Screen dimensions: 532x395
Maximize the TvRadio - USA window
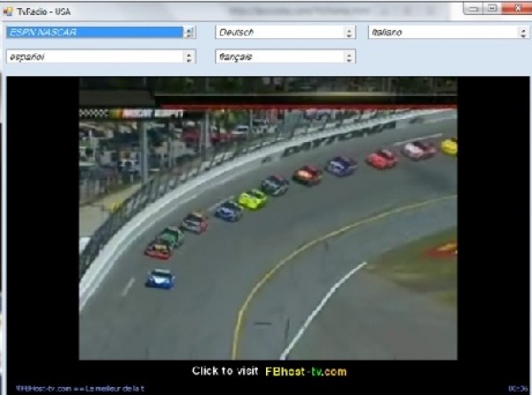coord(492,9)
